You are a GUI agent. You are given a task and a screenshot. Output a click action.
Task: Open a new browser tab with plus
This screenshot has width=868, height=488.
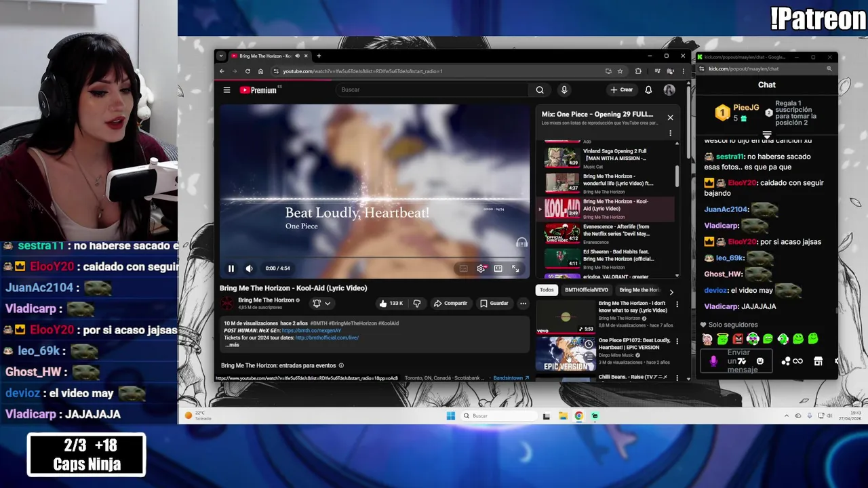(x=319, y=56)
